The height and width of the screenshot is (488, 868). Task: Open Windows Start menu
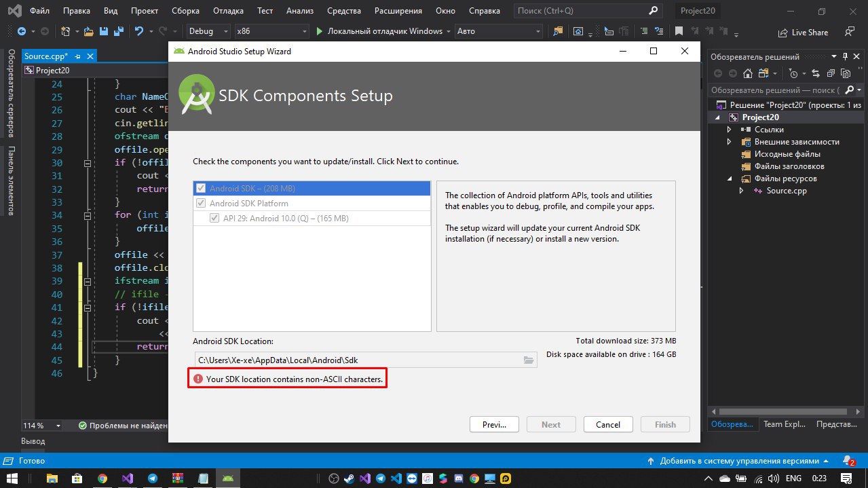tap(14, 478)
